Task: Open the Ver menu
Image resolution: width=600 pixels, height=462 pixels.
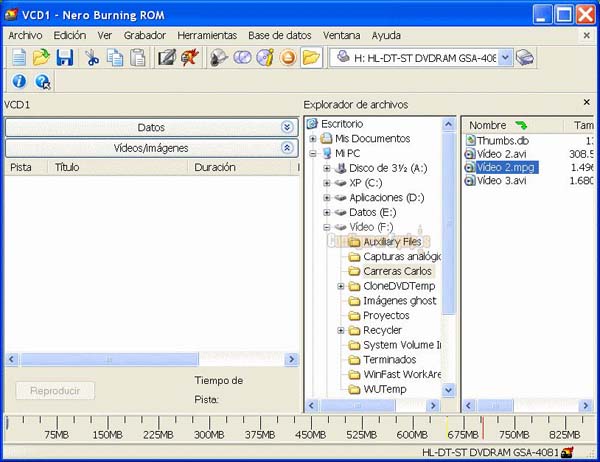Action: [x=104, y=35]
